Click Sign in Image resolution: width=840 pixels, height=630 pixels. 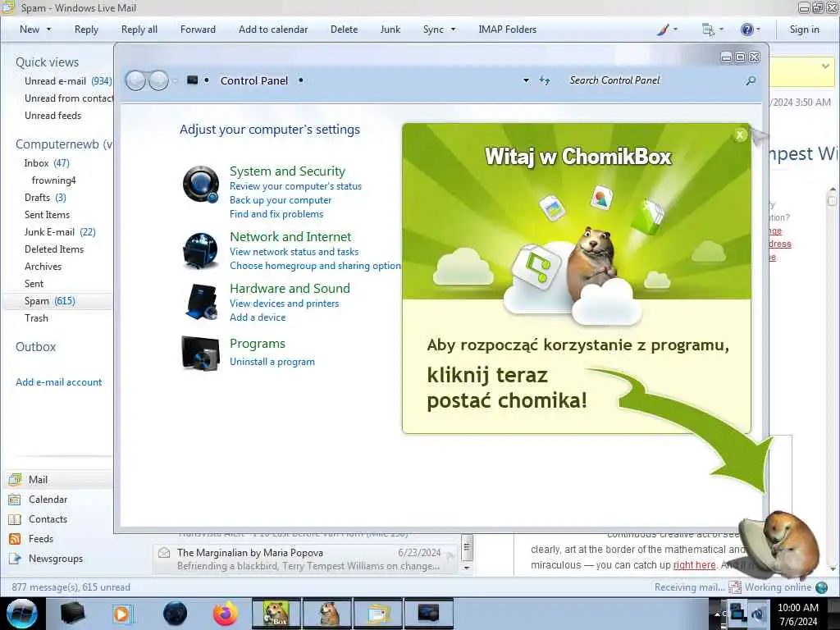click(x=804, y=30)
